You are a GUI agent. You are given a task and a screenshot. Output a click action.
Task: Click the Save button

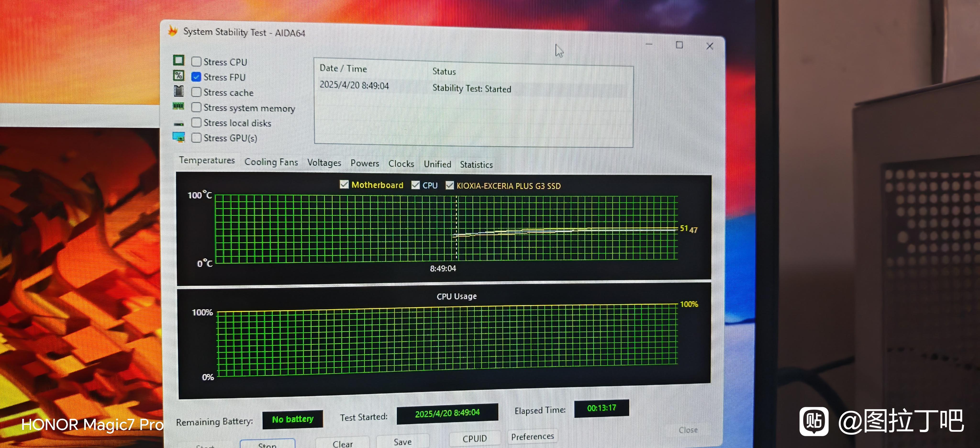coord(402,442)
